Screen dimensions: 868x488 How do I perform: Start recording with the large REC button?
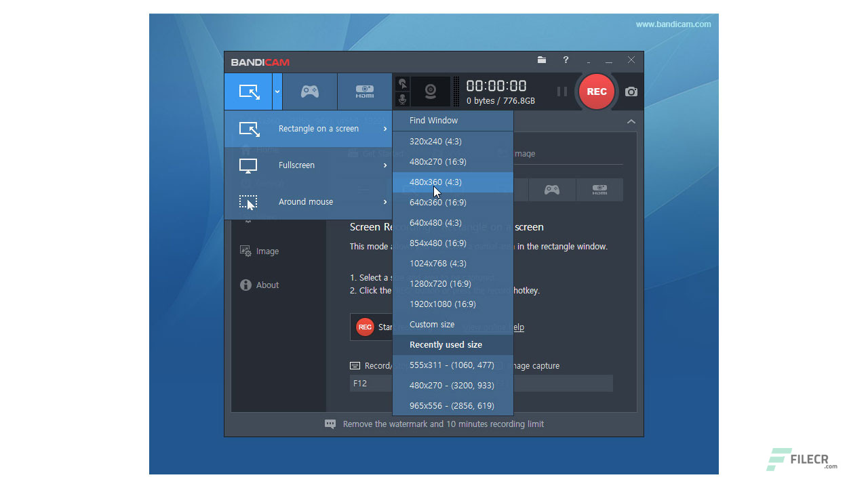pos(597,91)
